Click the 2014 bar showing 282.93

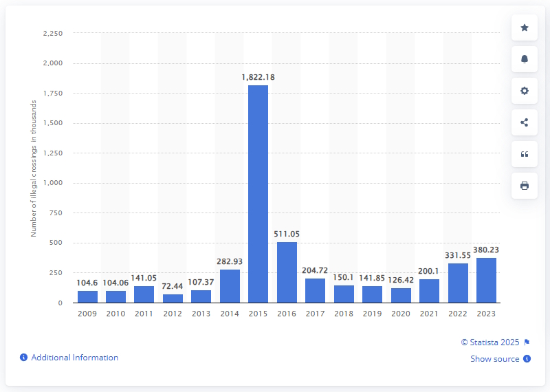point(230,286)
